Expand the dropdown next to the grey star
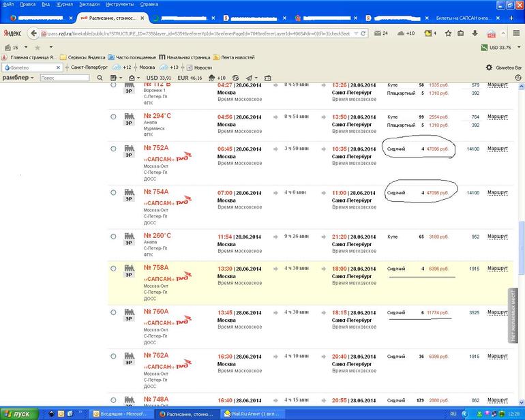 tap(51, 47)
